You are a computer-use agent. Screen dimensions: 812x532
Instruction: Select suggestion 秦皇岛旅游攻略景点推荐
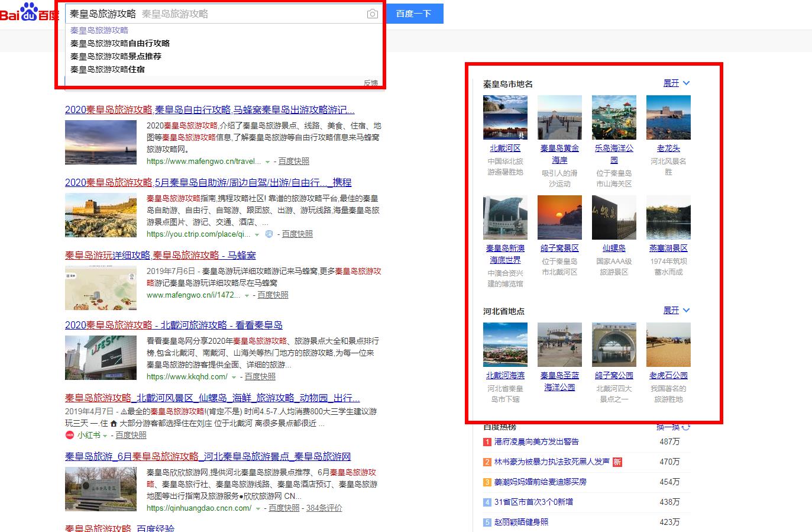coord(116,56)
